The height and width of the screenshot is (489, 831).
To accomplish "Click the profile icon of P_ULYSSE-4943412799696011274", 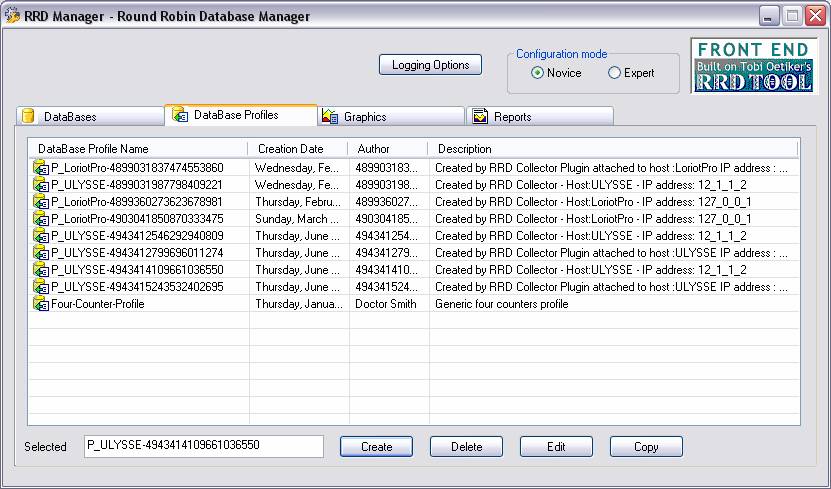I will pyautogui.click(x=41, y=253).
